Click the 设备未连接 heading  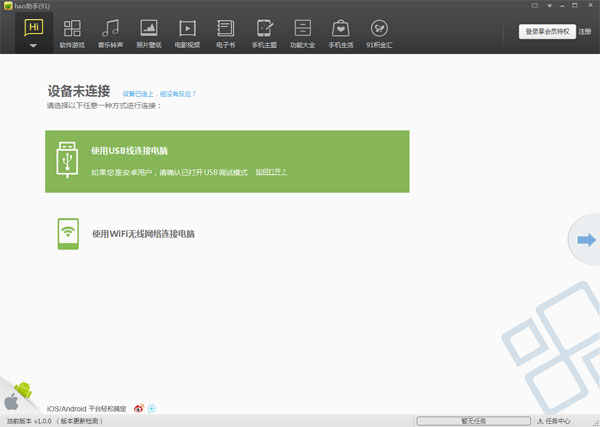coord(79,91)
